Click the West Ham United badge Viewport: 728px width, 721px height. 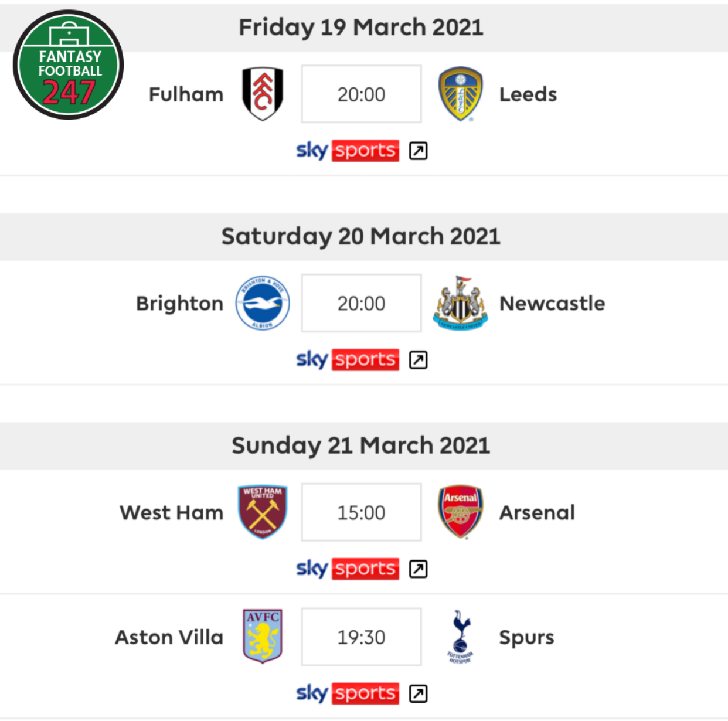point(262,512)
